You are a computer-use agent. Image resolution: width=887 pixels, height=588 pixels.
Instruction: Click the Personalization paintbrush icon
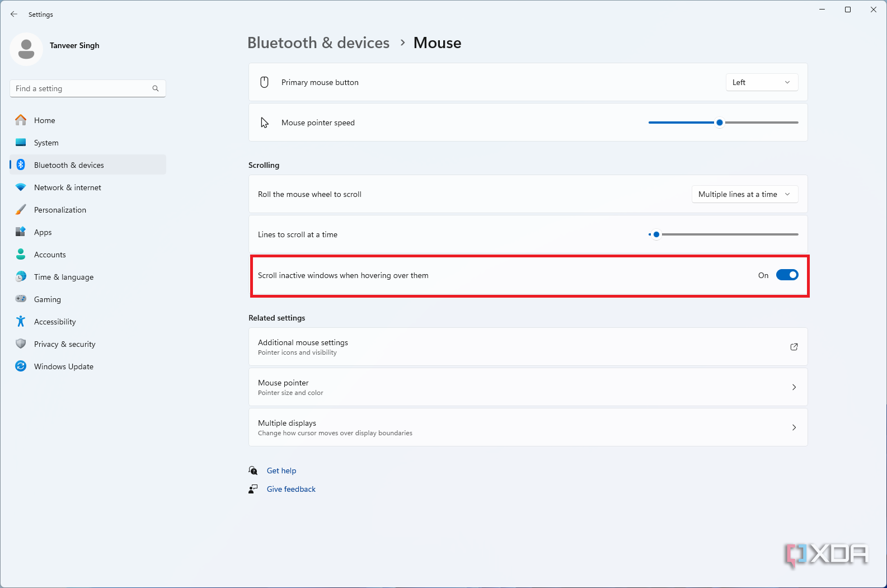[21, 209]
